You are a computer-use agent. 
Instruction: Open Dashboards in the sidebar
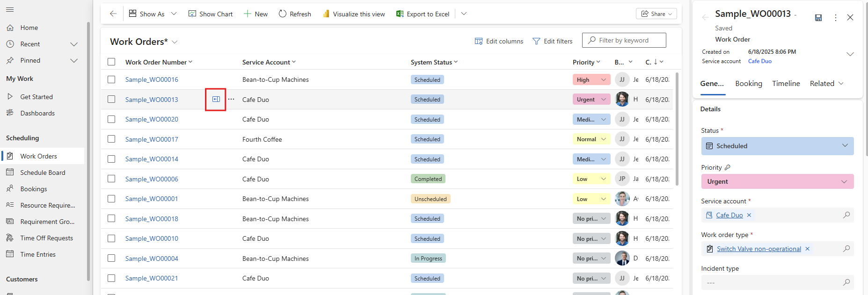click(x=37, y=113)
